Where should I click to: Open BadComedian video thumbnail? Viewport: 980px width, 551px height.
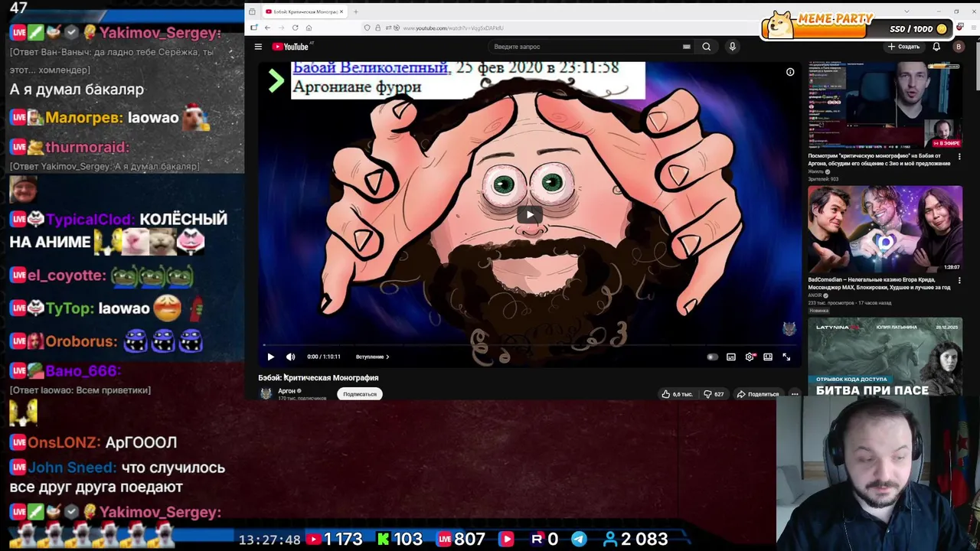[x=885, y=229]
